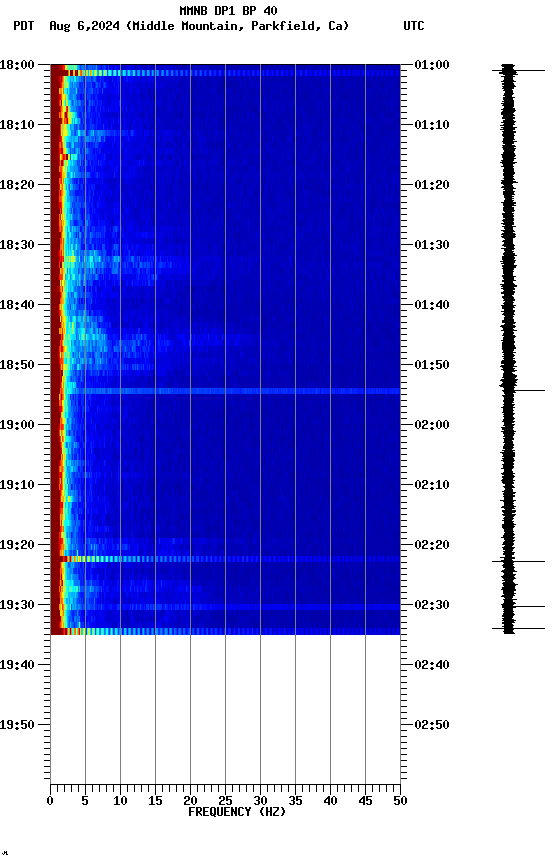Click the 01:20 UTC time label
The height and width of the screenshot is (864, 552).
[432, 185]
